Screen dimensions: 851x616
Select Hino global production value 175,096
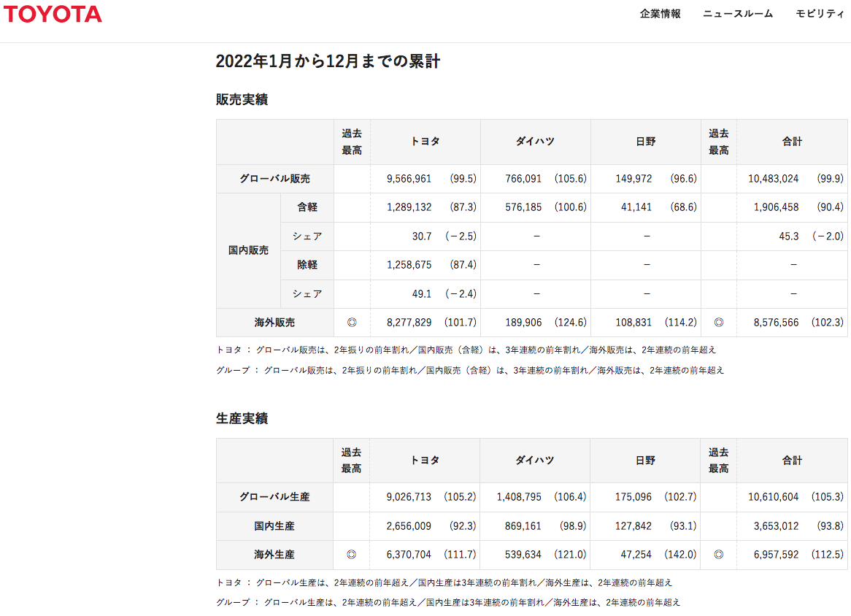(x=634, y=497)
